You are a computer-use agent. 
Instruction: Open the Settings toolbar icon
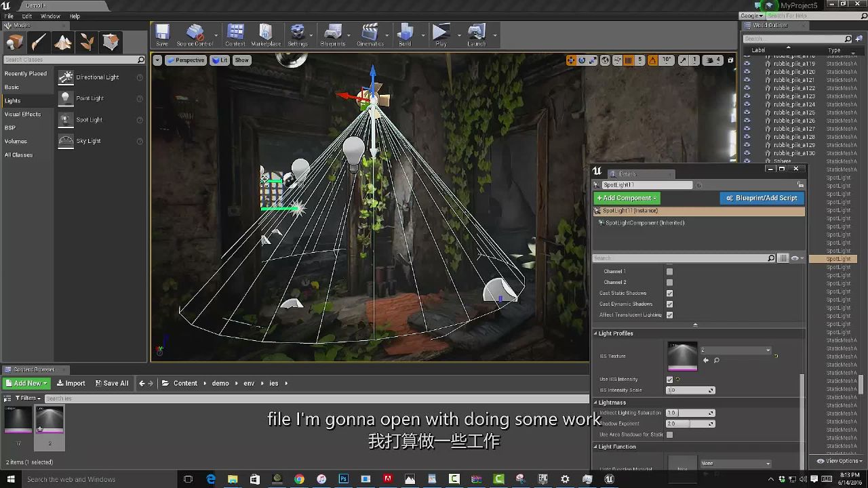[298, 35]
